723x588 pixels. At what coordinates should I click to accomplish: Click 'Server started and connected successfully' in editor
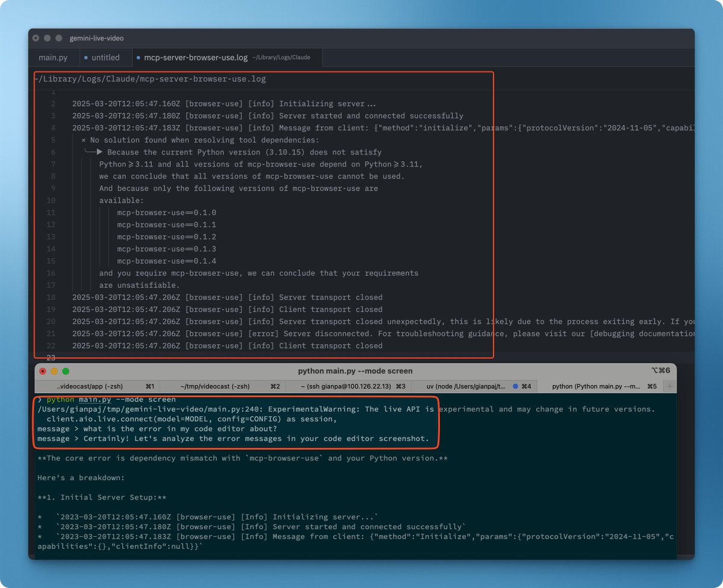268,116
